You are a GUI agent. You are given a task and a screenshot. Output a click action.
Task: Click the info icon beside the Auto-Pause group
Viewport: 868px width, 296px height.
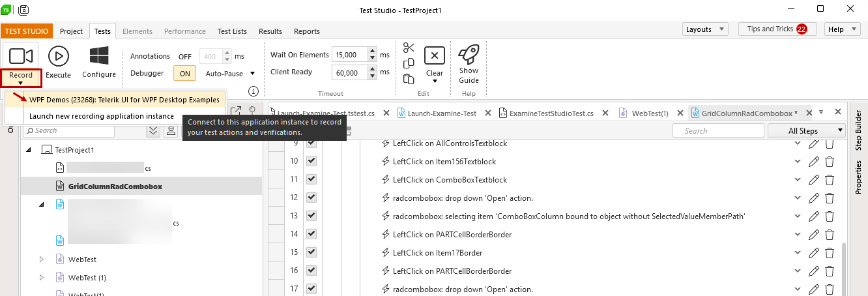[253, 91]
